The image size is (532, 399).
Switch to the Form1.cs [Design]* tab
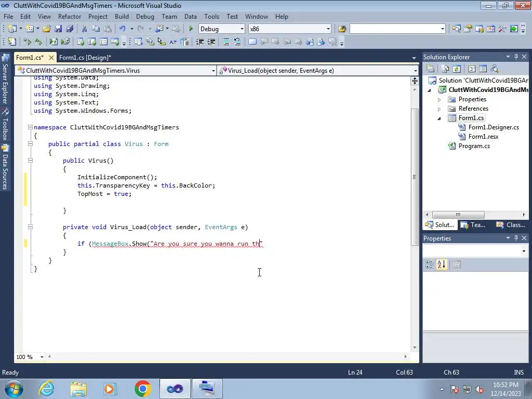tap(85, 58)
